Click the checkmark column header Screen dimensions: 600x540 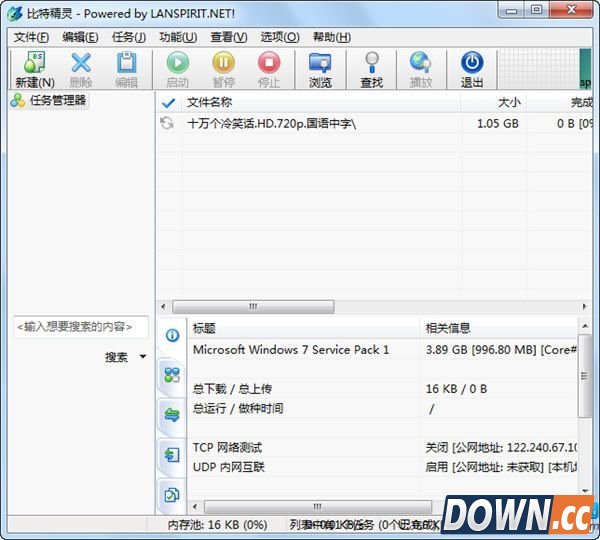(168, 102)
